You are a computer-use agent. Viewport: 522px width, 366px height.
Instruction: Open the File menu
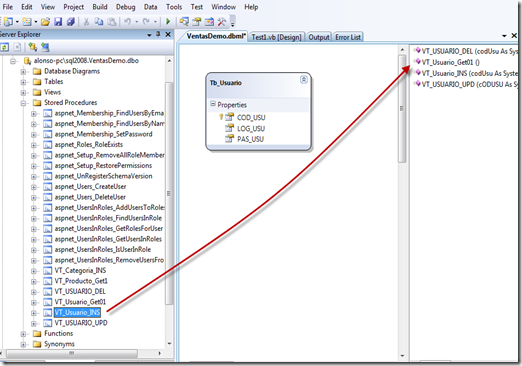7,7
